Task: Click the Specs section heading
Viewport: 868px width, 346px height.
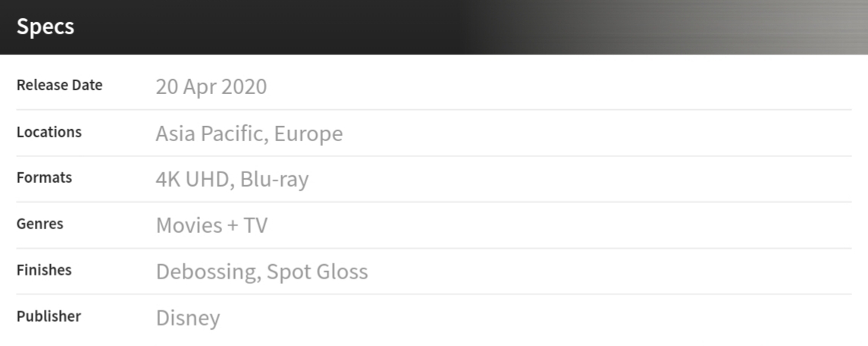Action: 45,27
